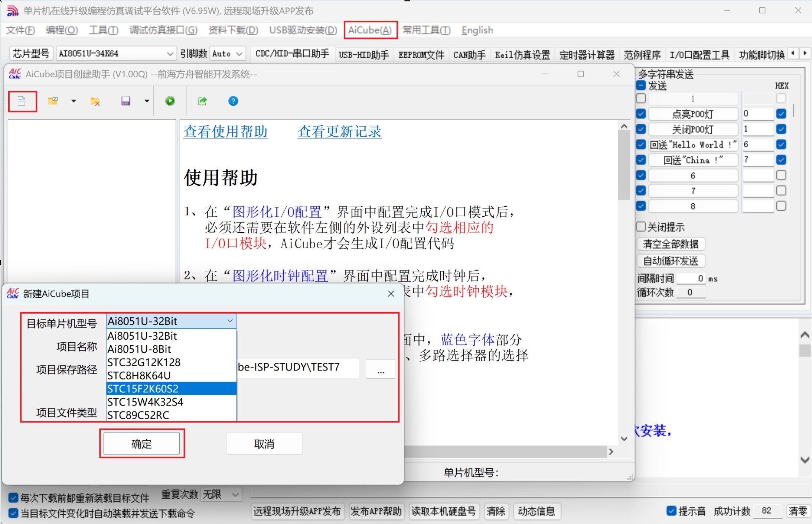Click the help pane vertical scrollbar thumb

(x=624, y=165)
